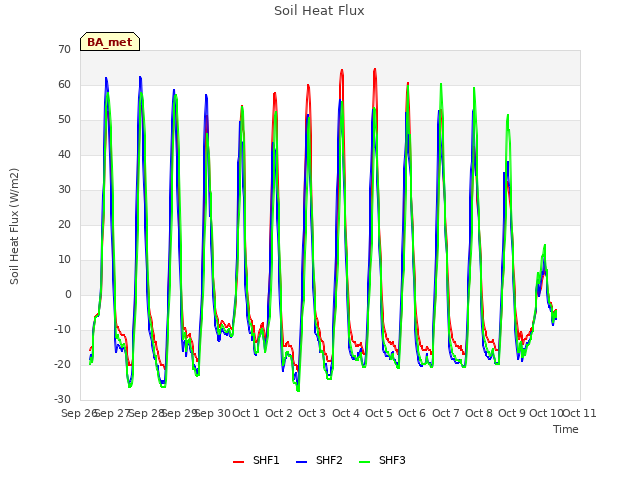
Task: Click the Oct 2 x-axis tick label
Action: pyautogui.click(x=279, y=413)
